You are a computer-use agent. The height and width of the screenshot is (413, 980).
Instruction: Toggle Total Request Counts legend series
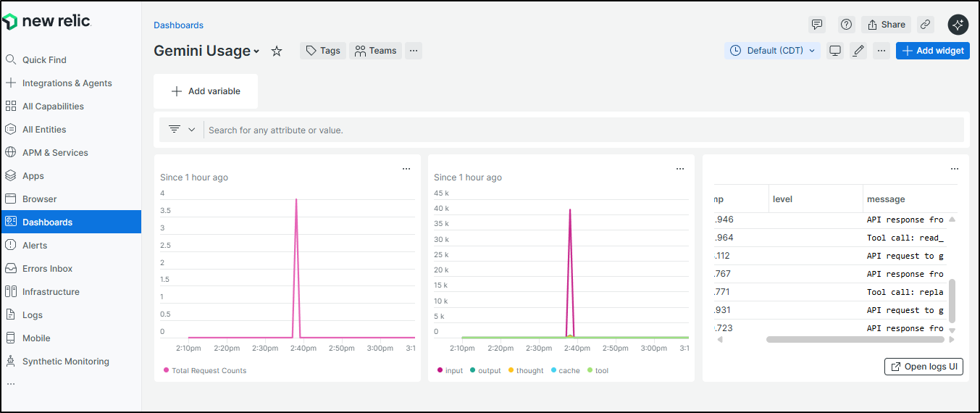[x=205, y=370]
